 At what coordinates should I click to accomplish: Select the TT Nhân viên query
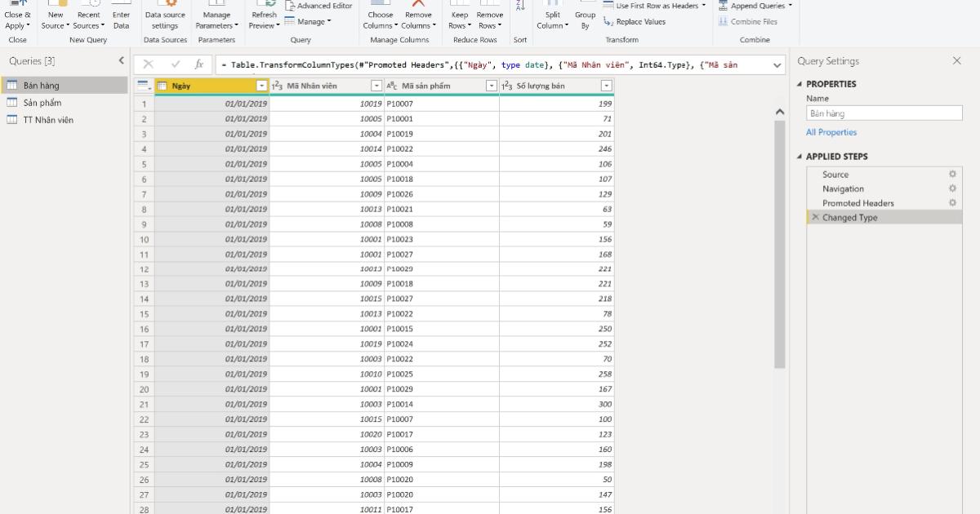click(x=52, y=119)
